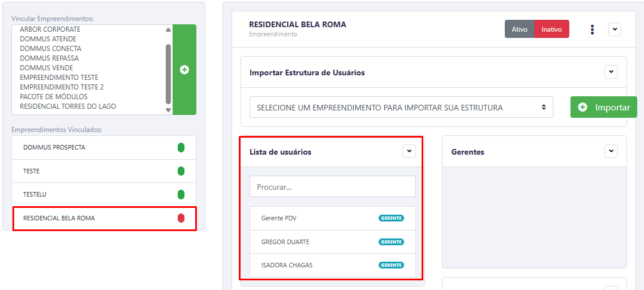This screenshot has height=290, width=644.
Task: Collapse the RESIDENCIAL BELA ROMA panel
Action: click(615, 29)
